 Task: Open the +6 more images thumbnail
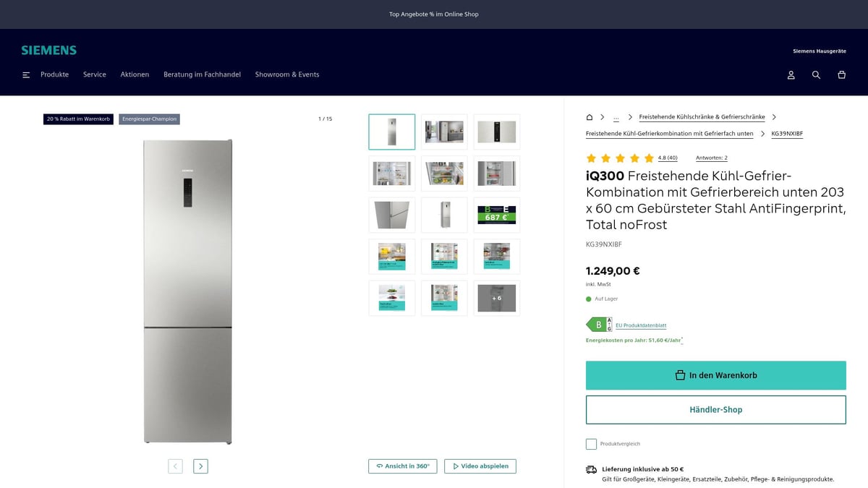(496, 298)
